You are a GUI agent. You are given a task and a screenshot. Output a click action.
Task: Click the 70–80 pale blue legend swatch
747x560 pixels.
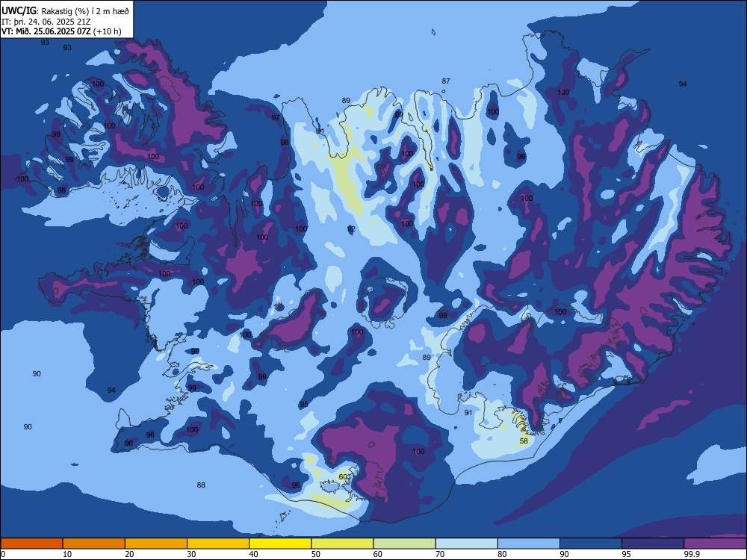point(467,544)
